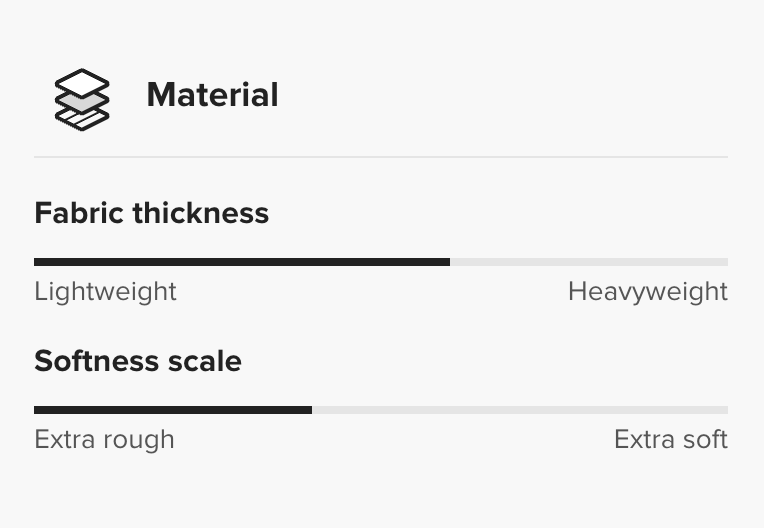Click the far left start of Softness scale bar
Viewport: 764px width, 528px height.
point(36,410)
